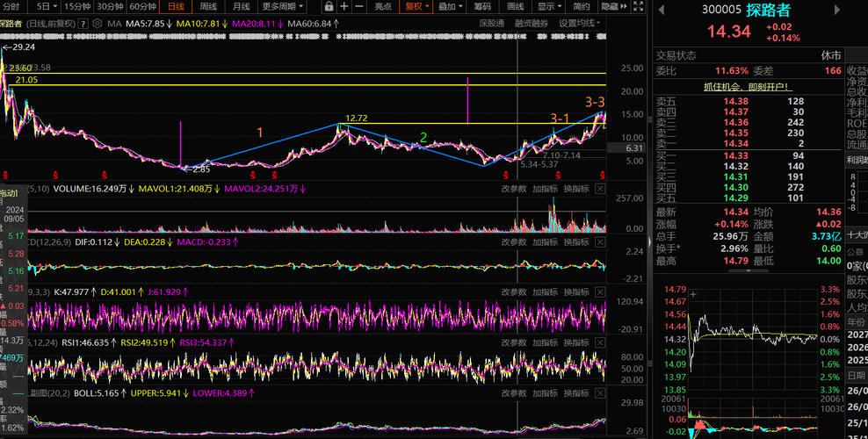
Task: Expand quote details down arrow
Action: (749, 271)
